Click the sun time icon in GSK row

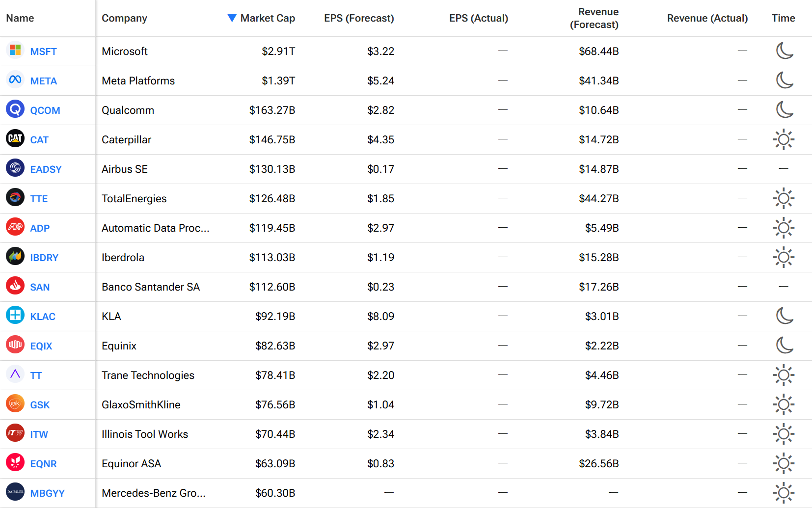click(784, 404)
